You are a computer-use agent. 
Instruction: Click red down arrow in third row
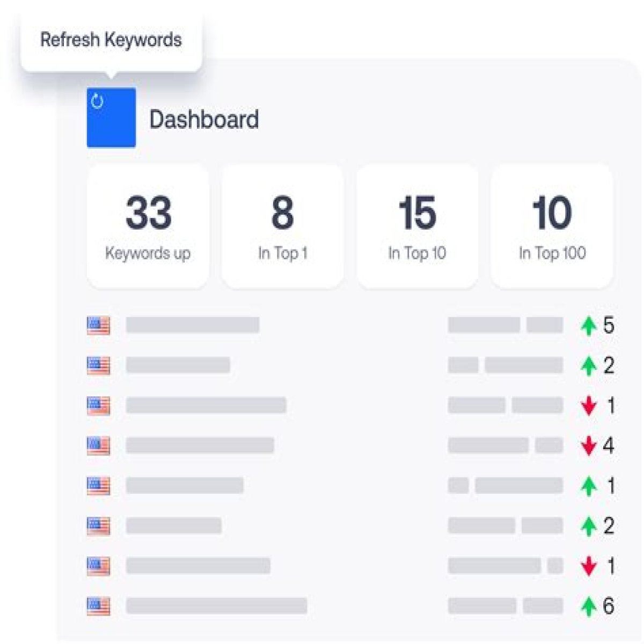tap(589, 406)
